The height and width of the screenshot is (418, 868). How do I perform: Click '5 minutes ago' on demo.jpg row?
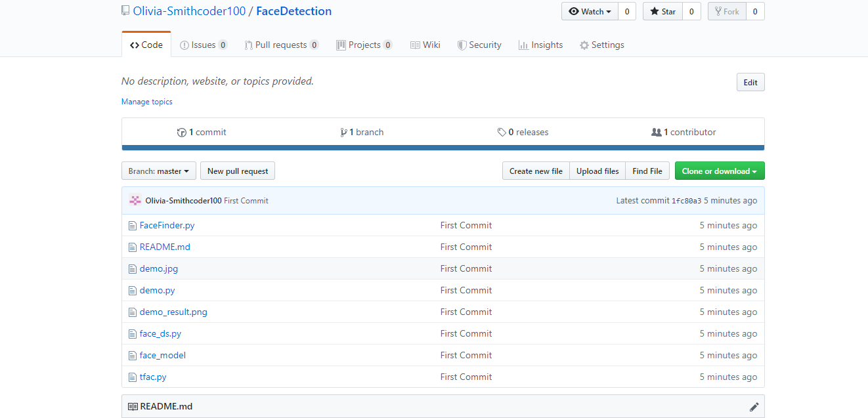728,268
